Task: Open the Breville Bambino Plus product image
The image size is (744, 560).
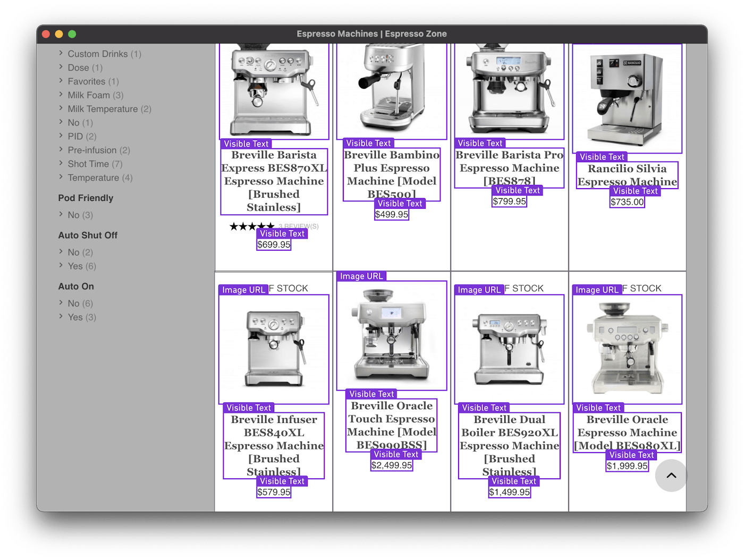Action: coord(392,91)
